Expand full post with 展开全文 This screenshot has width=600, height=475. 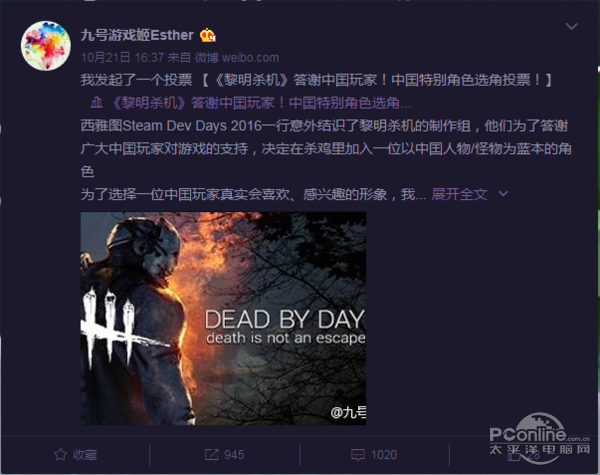pyautogui.click(x=459, y=194)
